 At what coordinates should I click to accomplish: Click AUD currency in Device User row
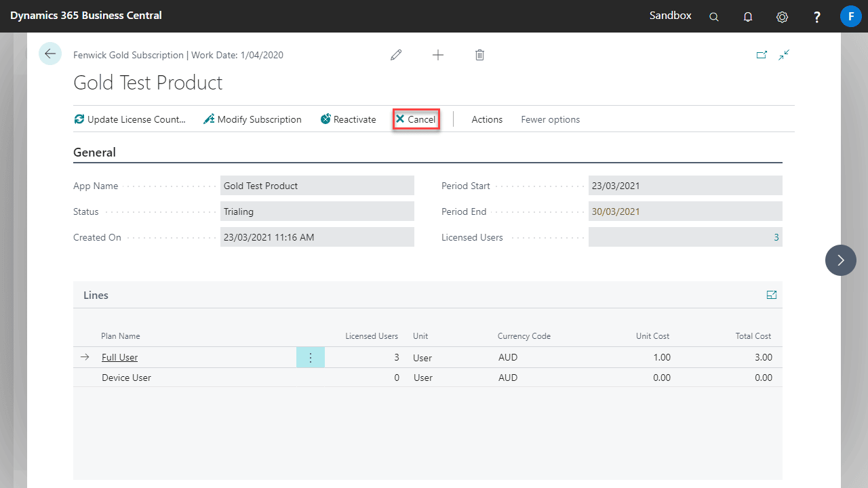[x=508, y=378]
